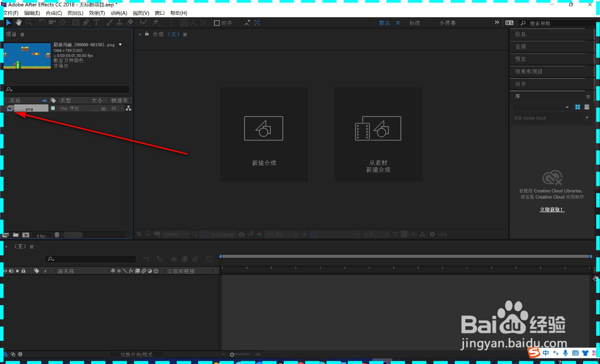Toggle timeline solo column header
The width and height of the screenshot is (600, 364).
tap(17, 271)
